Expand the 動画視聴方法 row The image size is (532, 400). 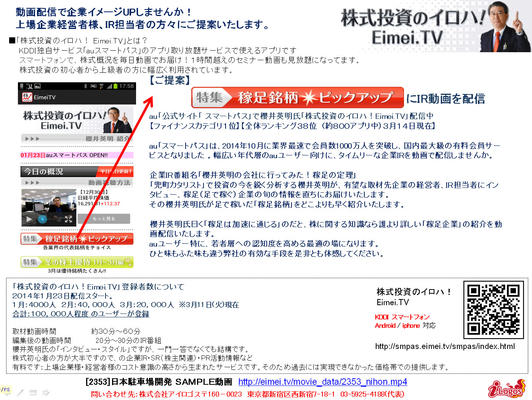[x=77, y=183]
